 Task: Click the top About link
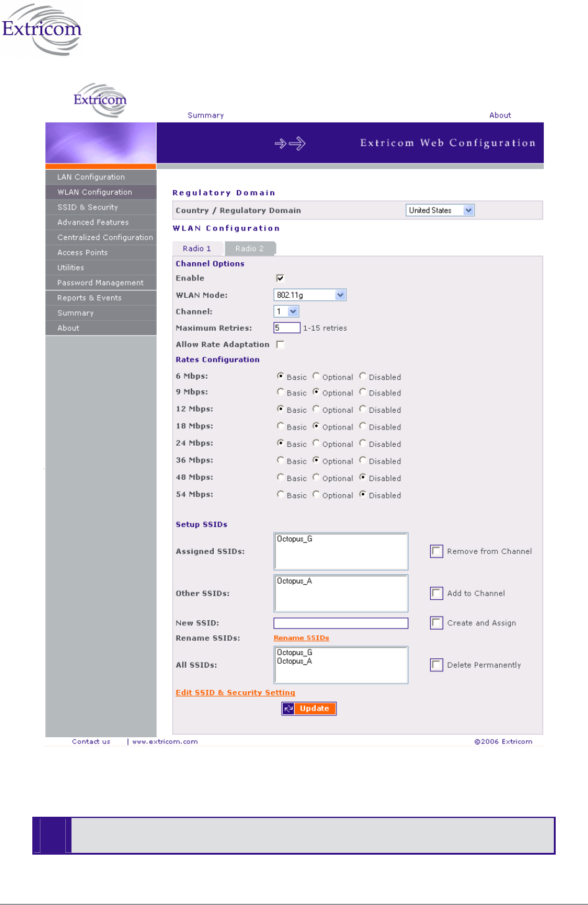(x=500, y=116)
